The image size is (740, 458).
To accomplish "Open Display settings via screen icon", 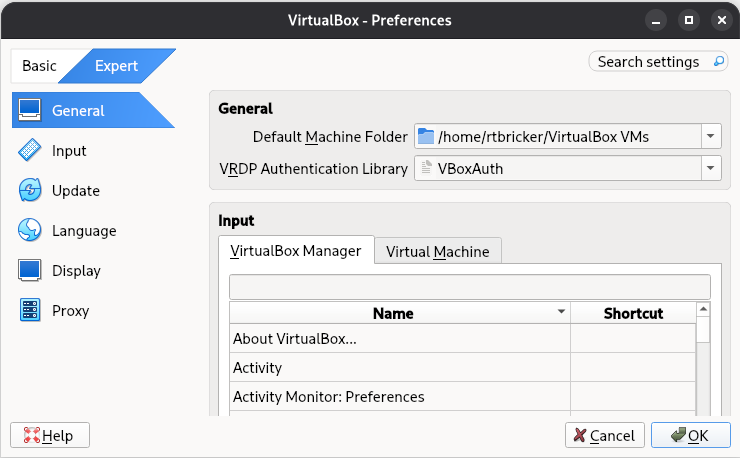I will point(29,271).
